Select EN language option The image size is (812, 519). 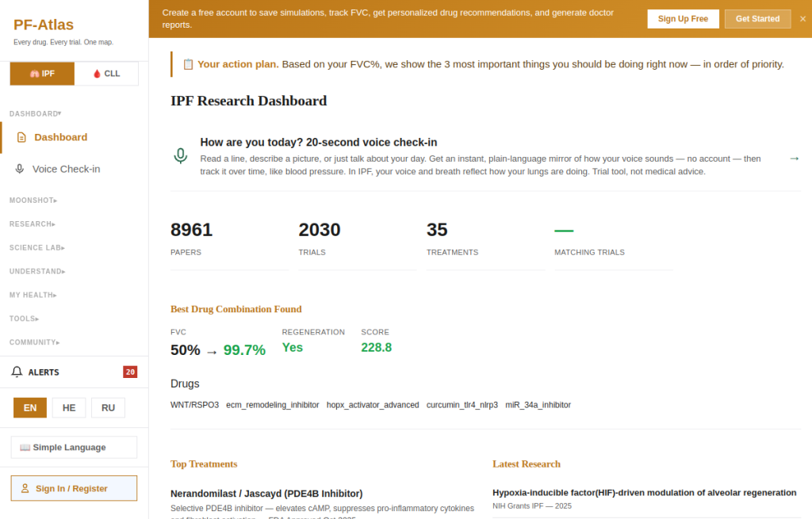click(x=30, y=408)
